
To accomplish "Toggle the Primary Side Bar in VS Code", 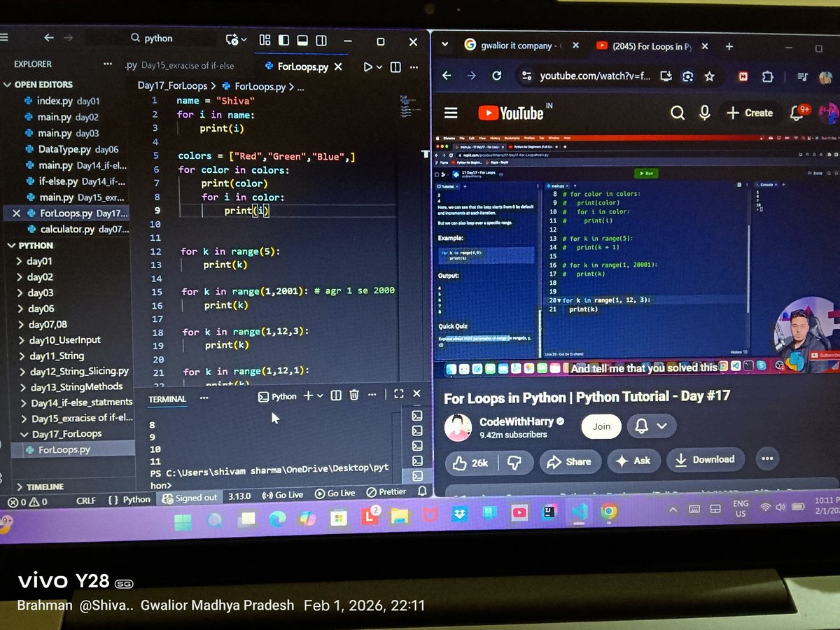I will (x=284, y=40).
